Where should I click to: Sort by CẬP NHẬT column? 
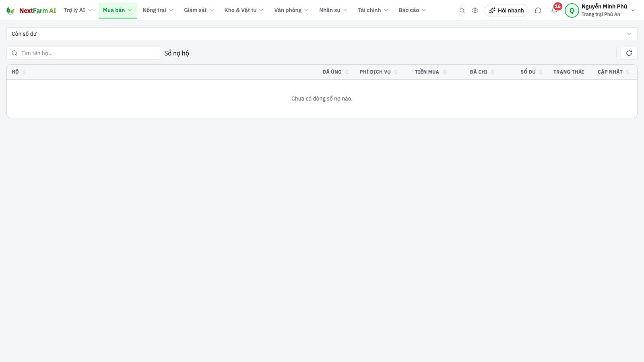614,72
